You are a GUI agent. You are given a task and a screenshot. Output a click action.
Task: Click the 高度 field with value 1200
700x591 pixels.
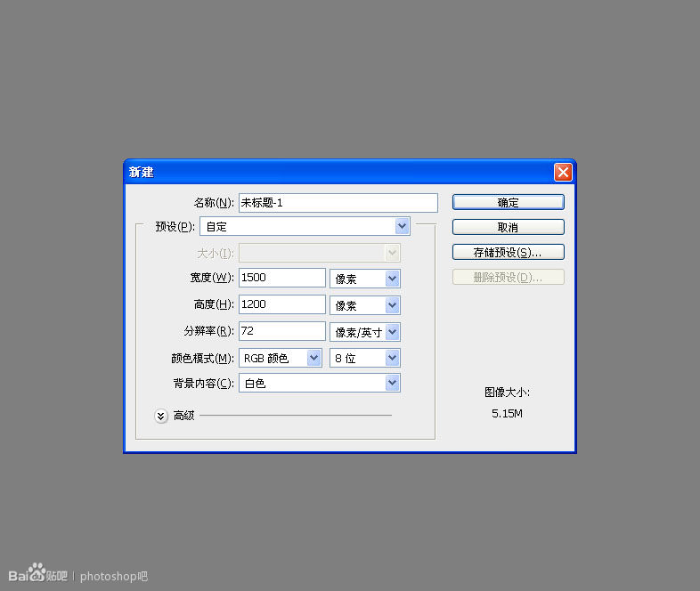(282, 304)
